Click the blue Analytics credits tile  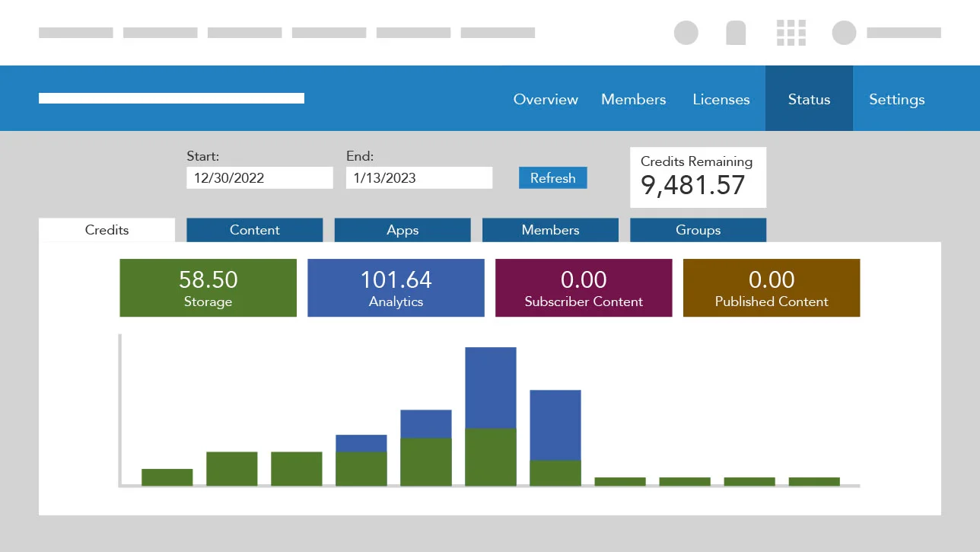pos(396,288)
